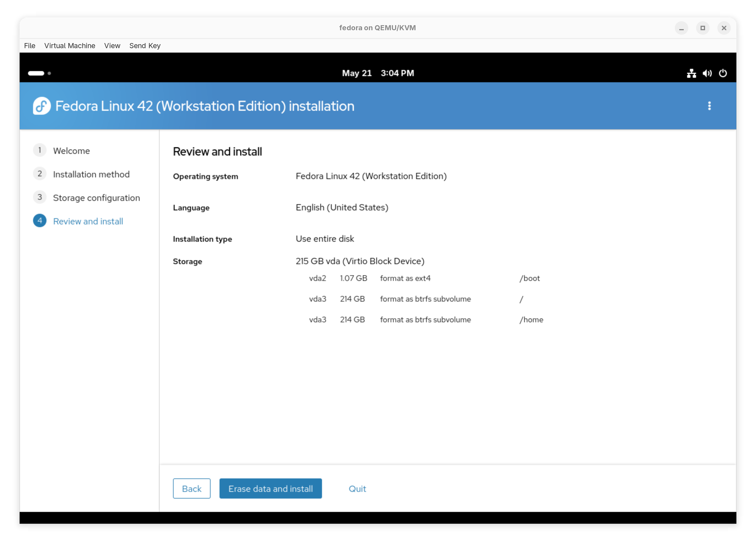Viewport: 756px width, 545px height.
Task: Click the '1.07 GB' size value
Action: 353,278
